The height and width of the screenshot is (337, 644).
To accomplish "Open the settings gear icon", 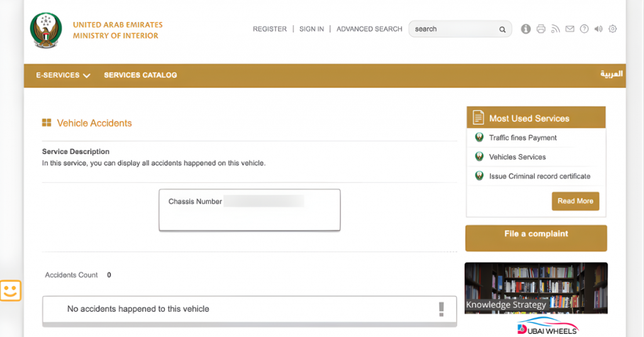I will coord(613,29).
